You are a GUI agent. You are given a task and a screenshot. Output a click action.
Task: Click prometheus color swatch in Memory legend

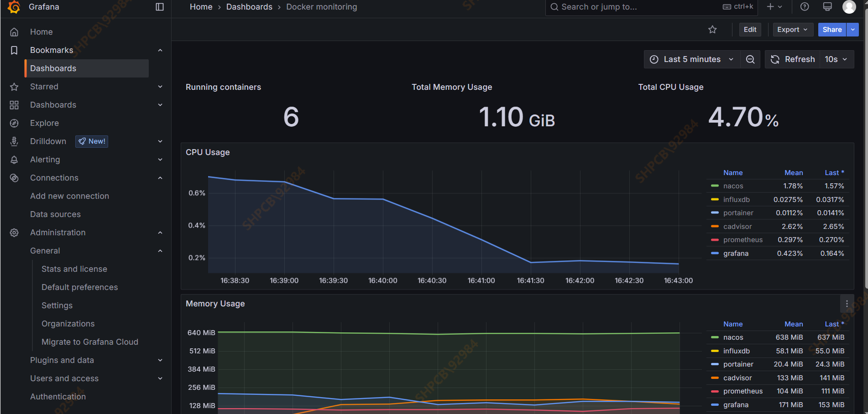[x=715, y=391]
